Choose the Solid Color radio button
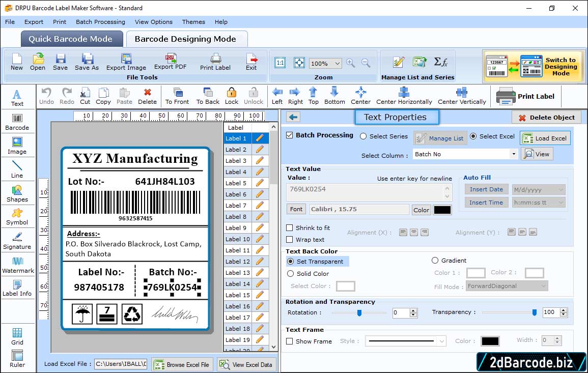 pos(291,274)
